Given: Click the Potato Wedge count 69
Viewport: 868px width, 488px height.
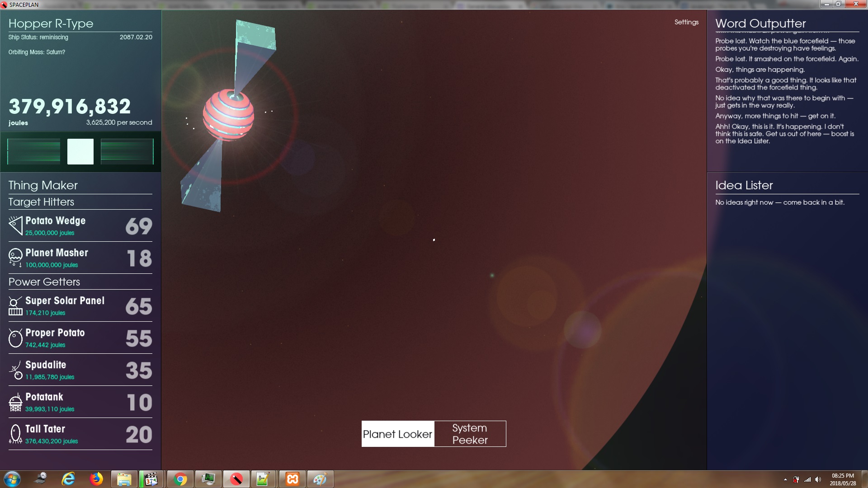Looking at the screenshot, I should [x=139, y=226].
